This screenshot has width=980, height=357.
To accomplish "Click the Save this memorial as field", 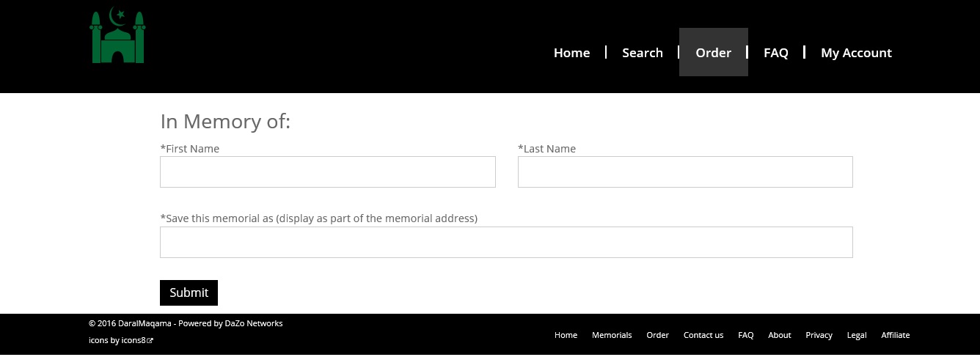I will (x=506, y=242).
